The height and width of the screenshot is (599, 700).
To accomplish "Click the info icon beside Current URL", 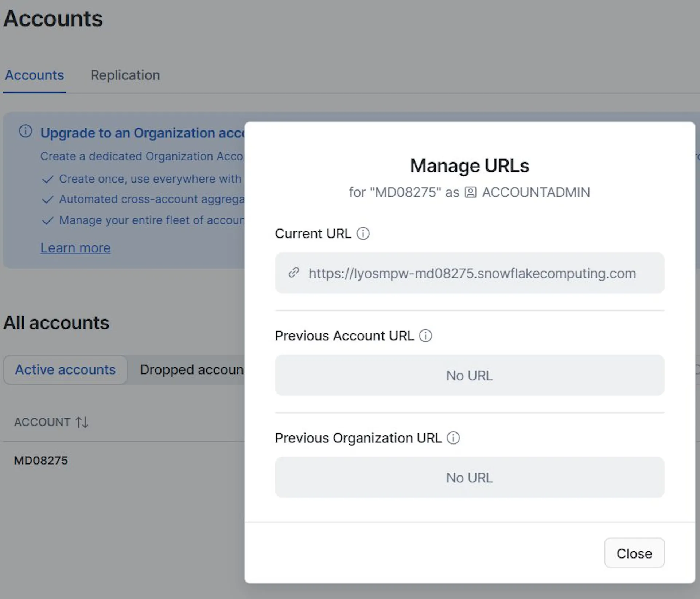I will coord(363,234).
